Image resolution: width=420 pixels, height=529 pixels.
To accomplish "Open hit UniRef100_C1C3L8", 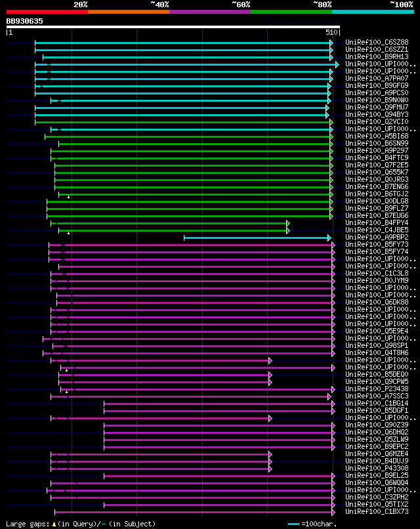I will [377, 273].
